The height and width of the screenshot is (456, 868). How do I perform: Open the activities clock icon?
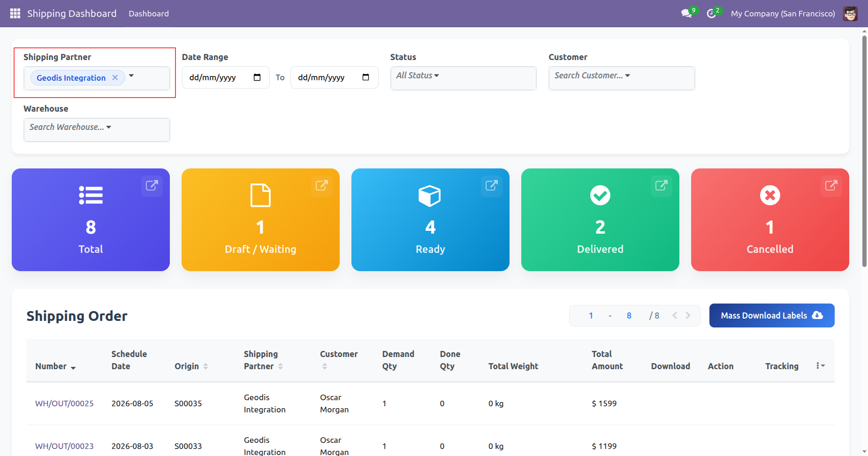[x=711, y=14]
